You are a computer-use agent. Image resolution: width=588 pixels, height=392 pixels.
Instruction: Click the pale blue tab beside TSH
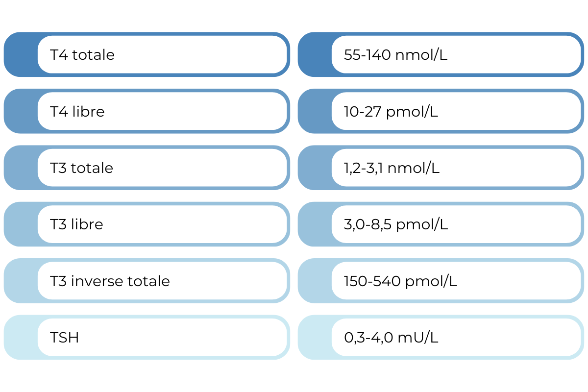pyautogui.click(x=21, y=338)
